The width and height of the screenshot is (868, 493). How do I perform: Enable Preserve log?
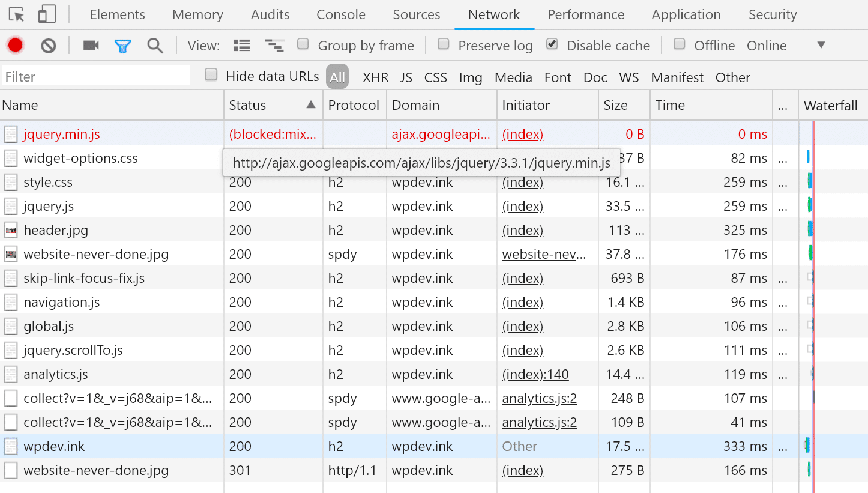(444, 44)
